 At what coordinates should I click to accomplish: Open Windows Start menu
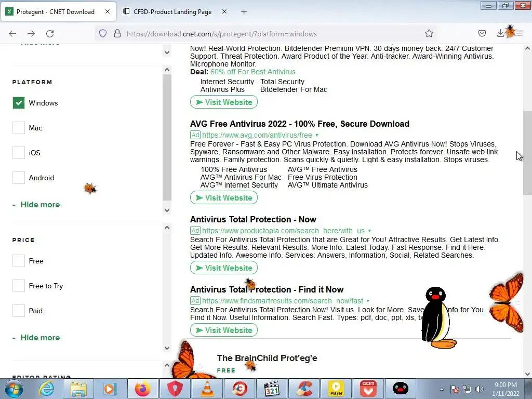pos(14,389)
